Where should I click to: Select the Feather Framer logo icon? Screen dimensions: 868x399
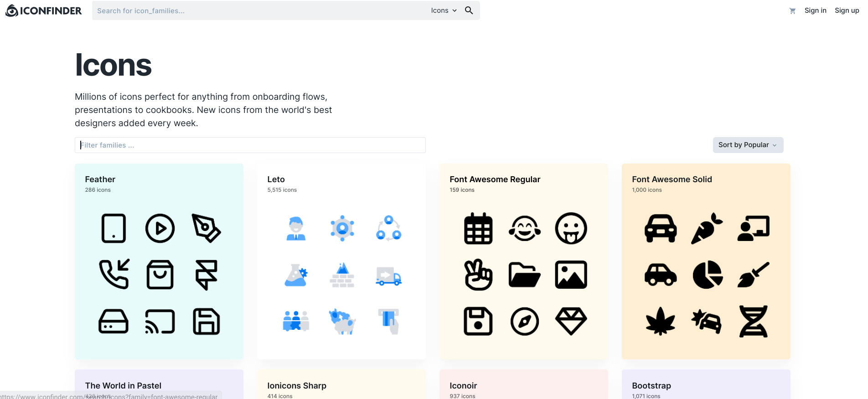pyautogui.click(x=207, y=275)
